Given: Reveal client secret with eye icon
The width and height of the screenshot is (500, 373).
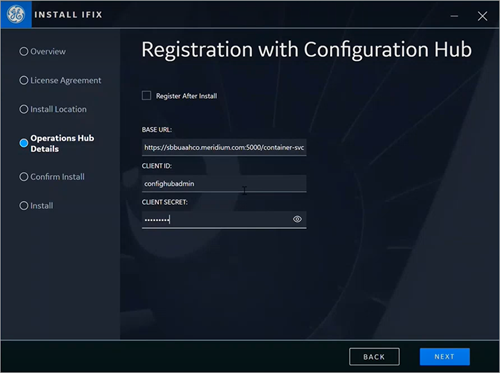Looking at the screenshot, I should (297, 219).
